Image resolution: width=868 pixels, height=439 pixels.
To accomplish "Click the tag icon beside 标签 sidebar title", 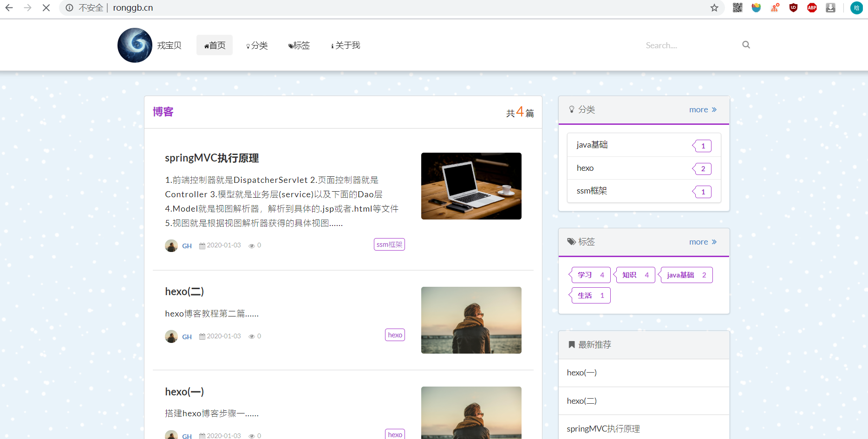I will pos(571,241).
